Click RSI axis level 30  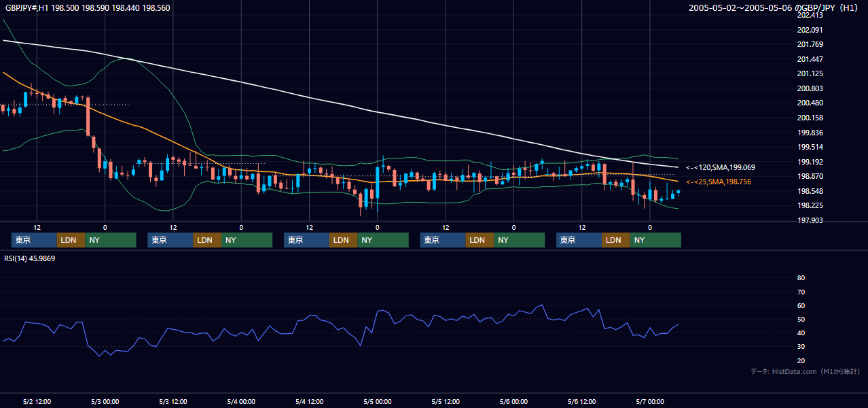pyautogui.click(x=801, y=347)
